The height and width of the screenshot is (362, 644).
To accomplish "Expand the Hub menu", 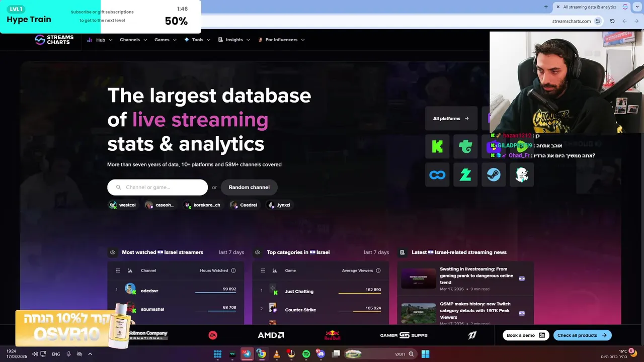I will [x=101, y=40].
